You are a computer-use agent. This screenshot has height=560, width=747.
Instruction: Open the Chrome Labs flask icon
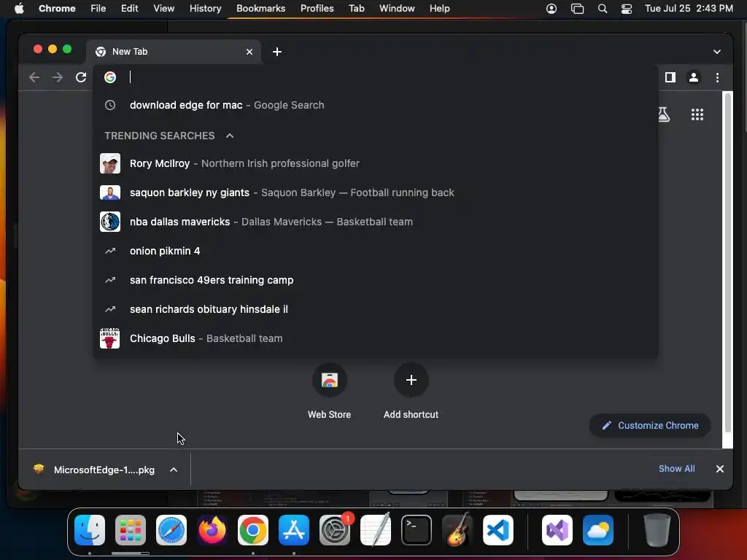[664, 114]
